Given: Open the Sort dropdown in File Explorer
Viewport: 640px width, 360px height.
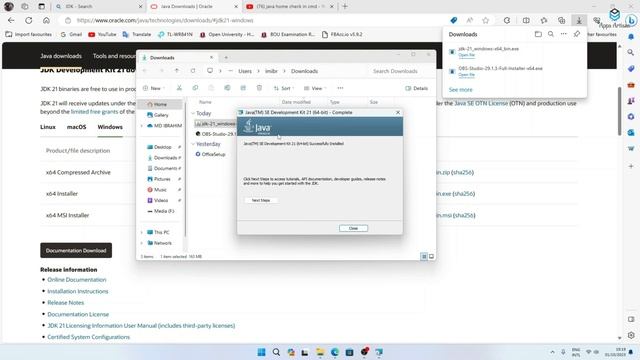Looking at the screenshot, I should [283, 88].
